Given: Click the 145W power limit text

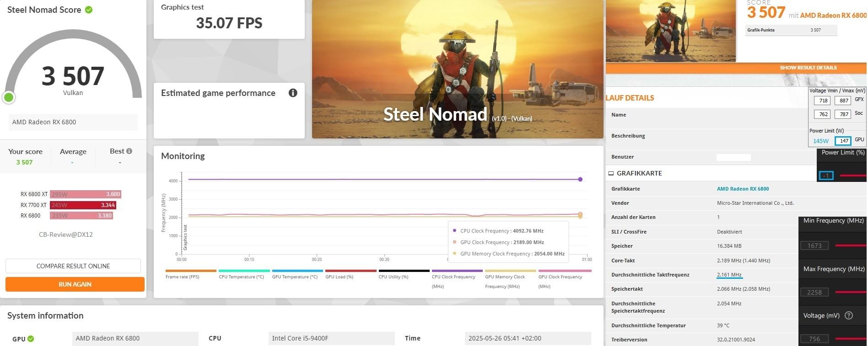Looking at the screenshot, I should (821, 141).
